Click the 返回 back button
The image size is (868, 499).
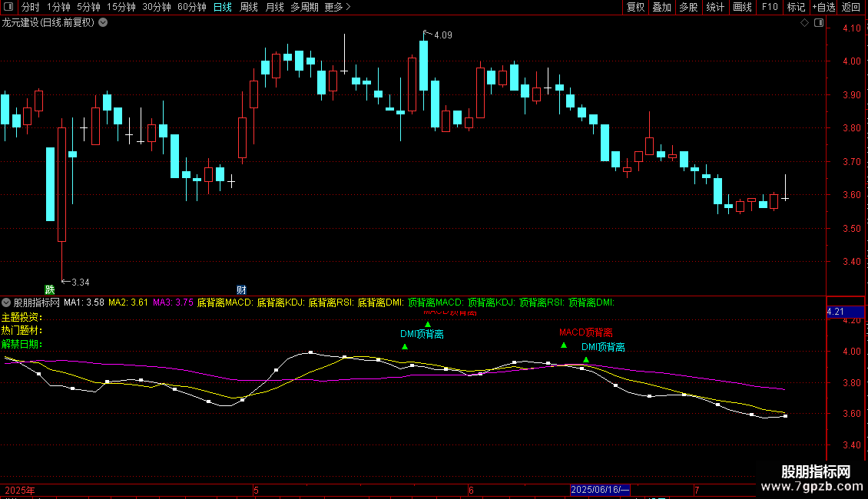click(851, 7)
